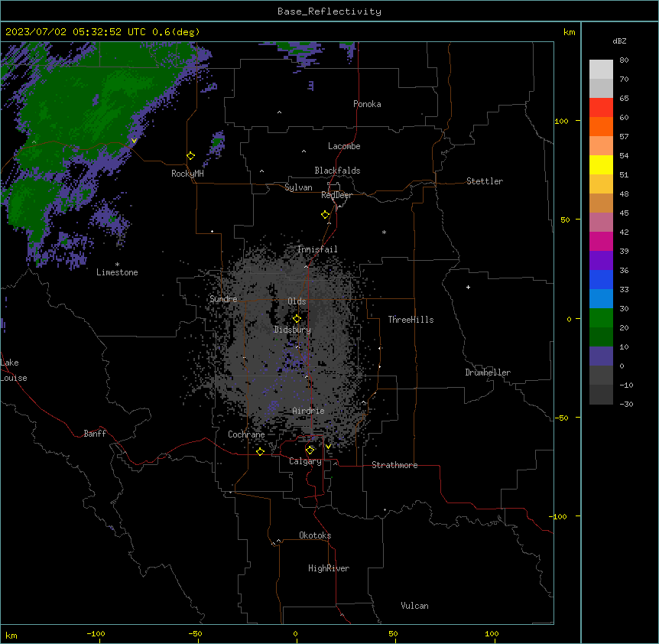659x644 pixels.
Task: Click the ThreeHills label
Action: [x=411, y=320]
